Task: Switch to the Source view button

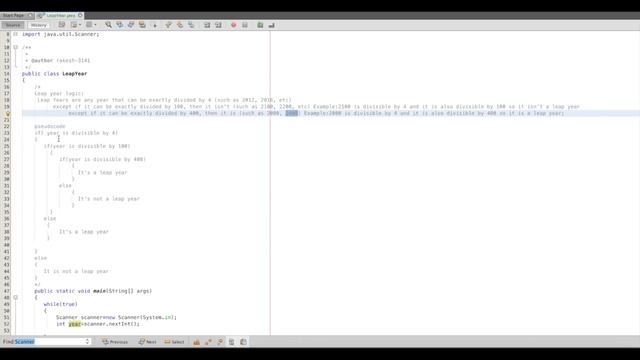Action: [13, 25]
